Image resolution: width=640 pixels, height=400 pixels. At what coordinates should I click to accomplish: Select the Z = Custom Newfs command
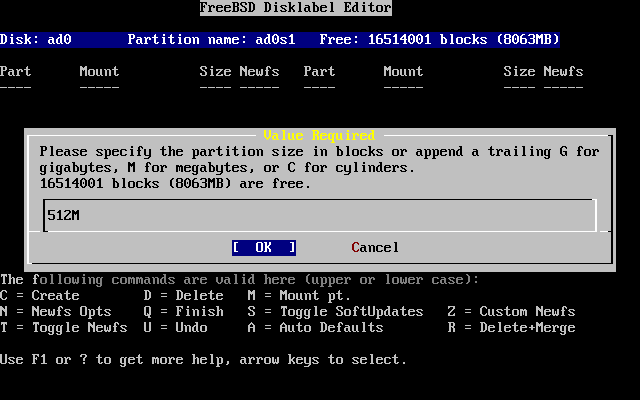pos(511,312)
